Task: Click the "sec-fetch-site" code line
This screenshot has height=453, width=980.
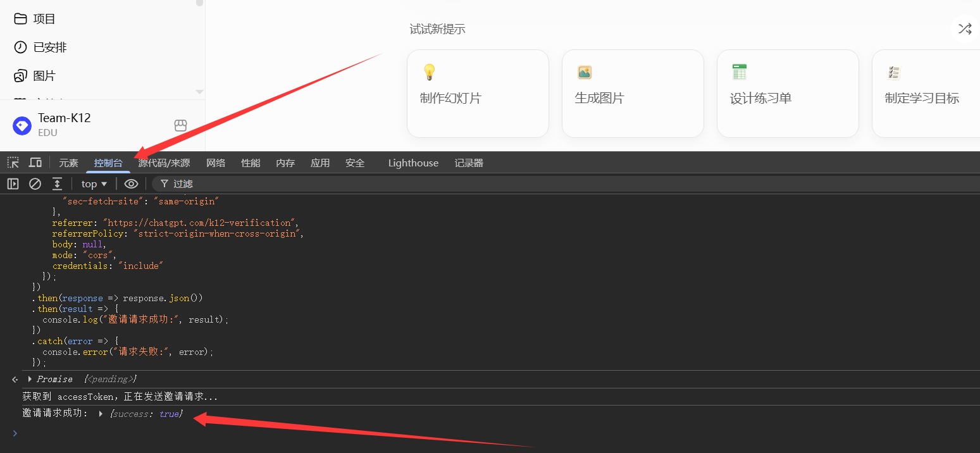Action: pyautogui.click(x=140, y=201)
